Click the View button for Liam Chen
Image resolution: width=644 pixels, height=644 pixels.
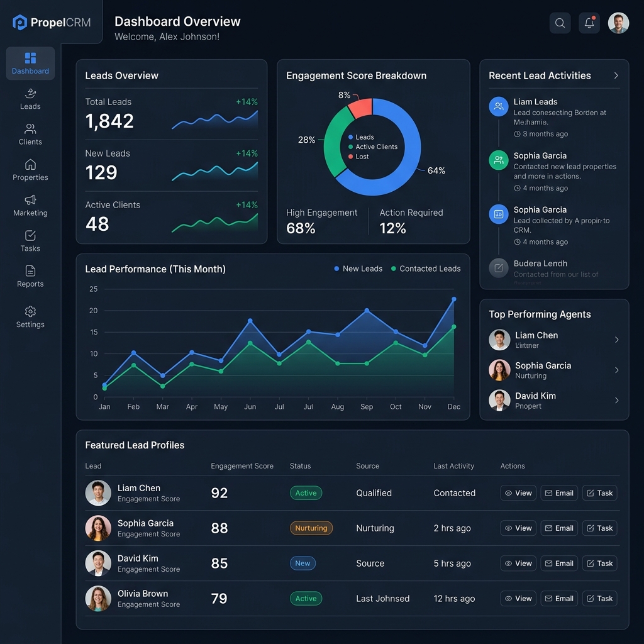click(518, 493)
